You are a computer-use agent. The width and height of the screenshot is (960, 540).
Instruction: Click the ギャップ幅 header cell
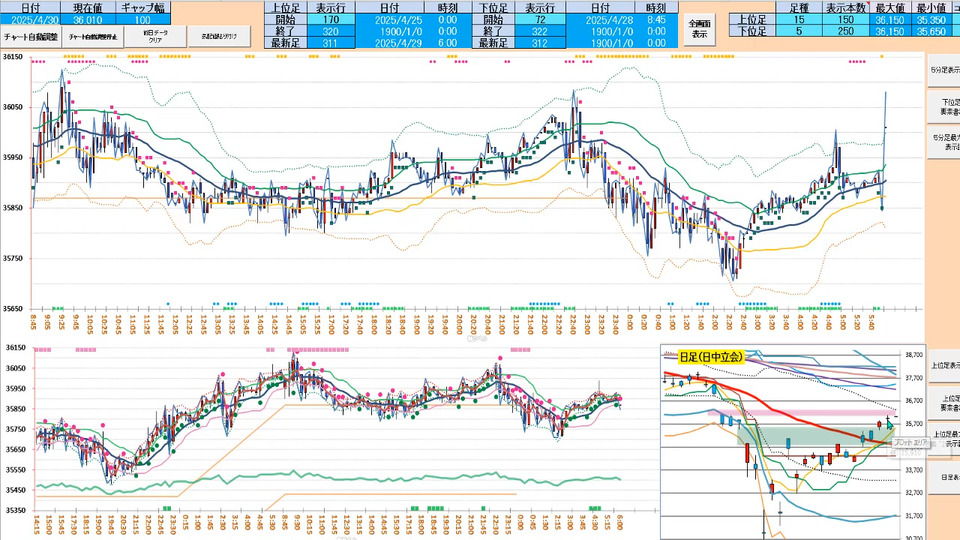(x=142, y=8)
